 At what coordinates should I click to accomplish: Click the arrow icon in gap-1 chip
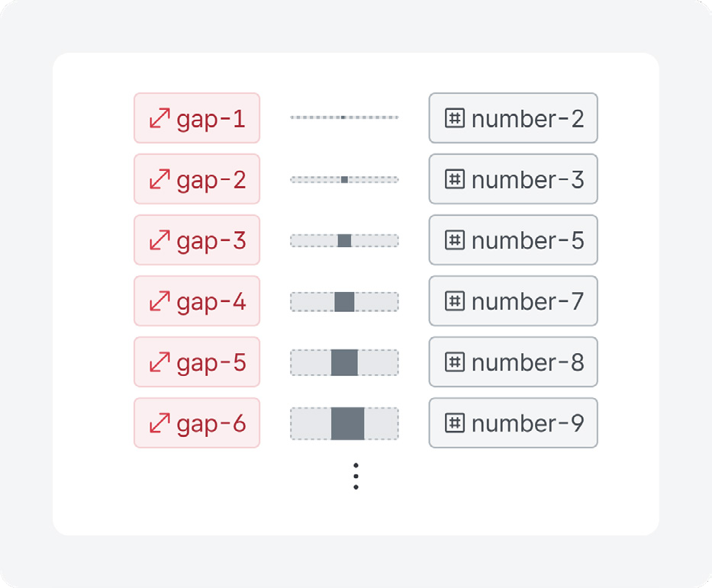point(159,118)
